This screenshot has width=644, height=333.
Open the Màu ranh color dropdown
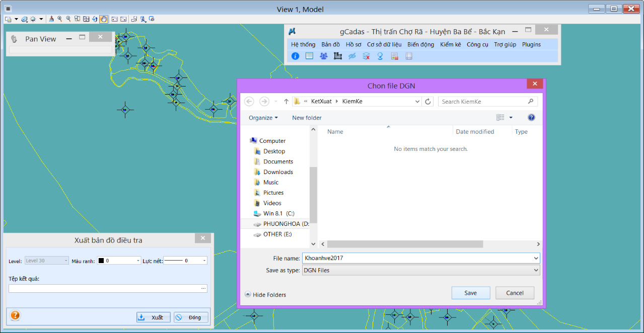138,261
